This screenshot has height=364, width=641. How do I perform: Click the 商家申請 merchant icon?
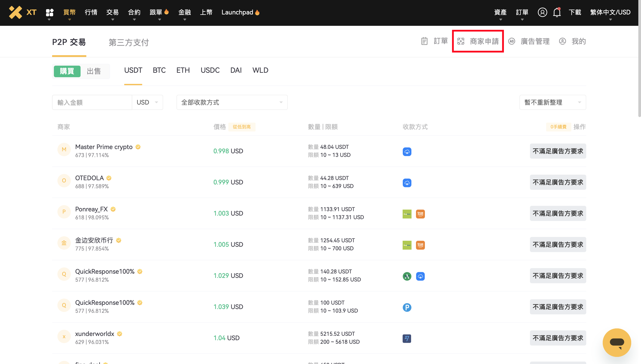click(x=460, y=41)
